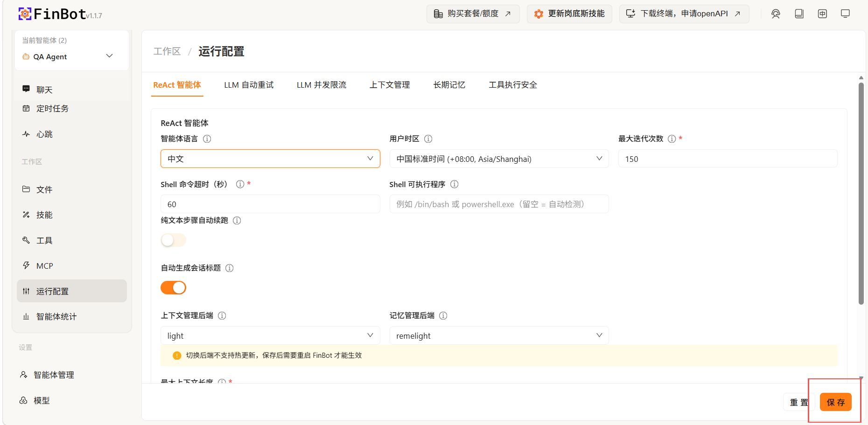This screenshot has height=425, width=868.
Task: Click the Shell 命令超时 input field
Action: 270,204
